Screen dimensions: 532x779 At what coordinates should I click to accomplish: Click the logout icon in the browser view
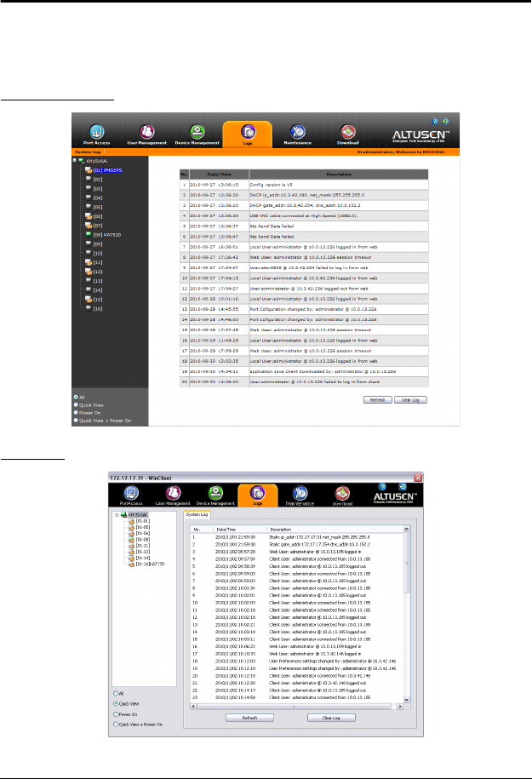[445, 121]
